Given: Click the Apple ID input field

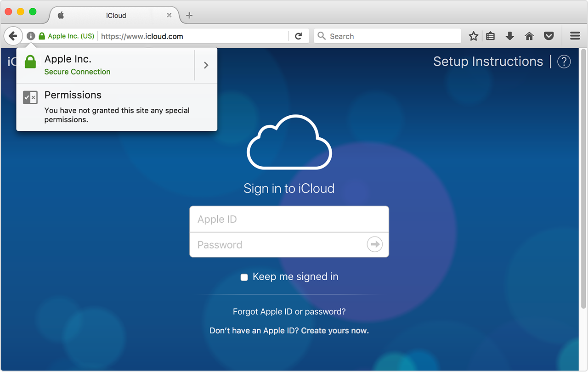Looking at the screenshot, I should (289, 219).
